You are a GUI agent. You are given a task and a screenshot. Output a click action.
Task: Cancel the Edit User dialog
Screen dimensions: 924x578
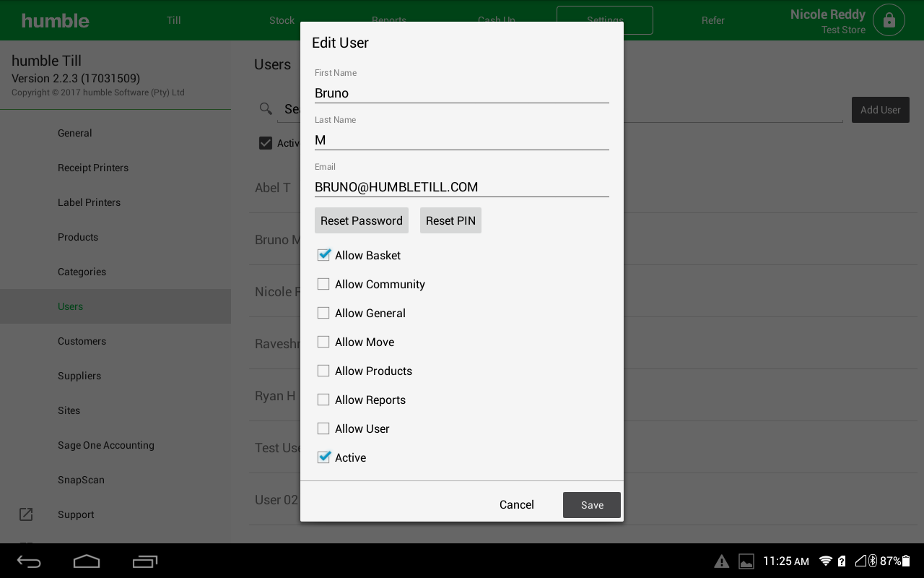pos(517,504)
